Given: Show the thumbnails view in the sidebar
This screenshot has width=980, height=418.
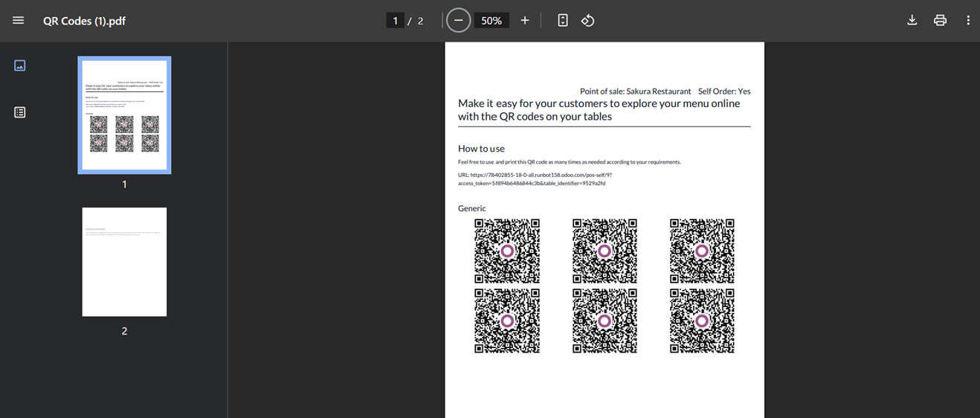Looking at the screenshot, I should 20,65.
